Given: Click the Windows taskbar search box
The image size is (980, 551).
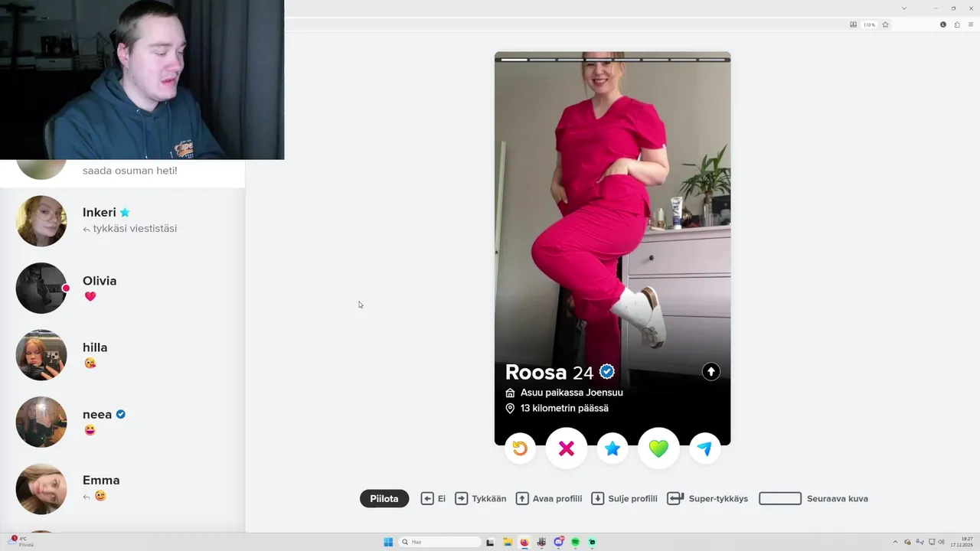Looking at the screenshot, I should pos(440,542).
